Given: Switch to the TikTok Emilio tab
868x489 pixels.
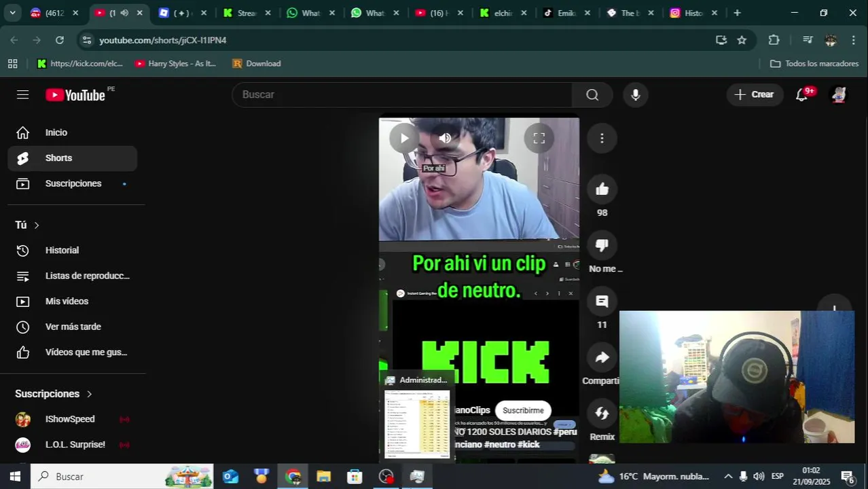Looking at the screenshot, I should click(566, 13).
